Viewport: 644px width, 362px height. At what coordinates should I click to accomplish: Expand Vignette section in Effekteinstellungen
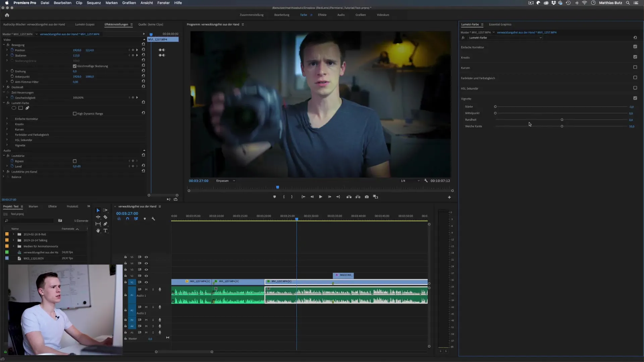tap(7, 145)
